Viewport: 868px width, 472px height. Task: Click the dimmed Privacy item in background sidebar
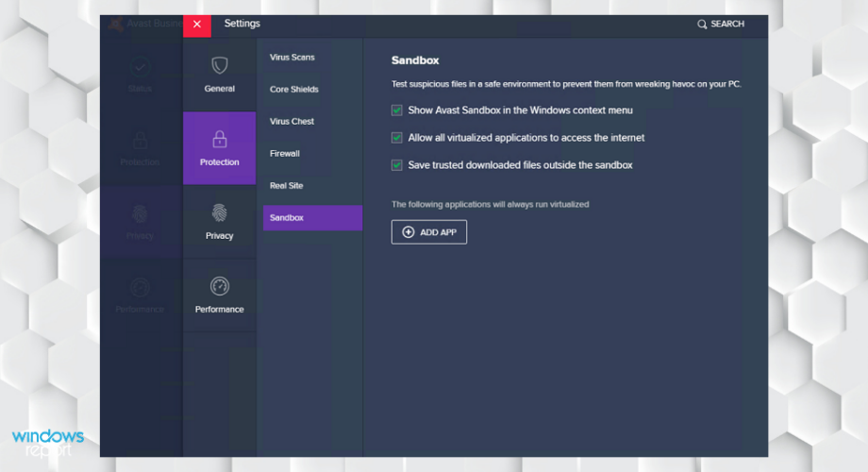(x=140, y=222)
